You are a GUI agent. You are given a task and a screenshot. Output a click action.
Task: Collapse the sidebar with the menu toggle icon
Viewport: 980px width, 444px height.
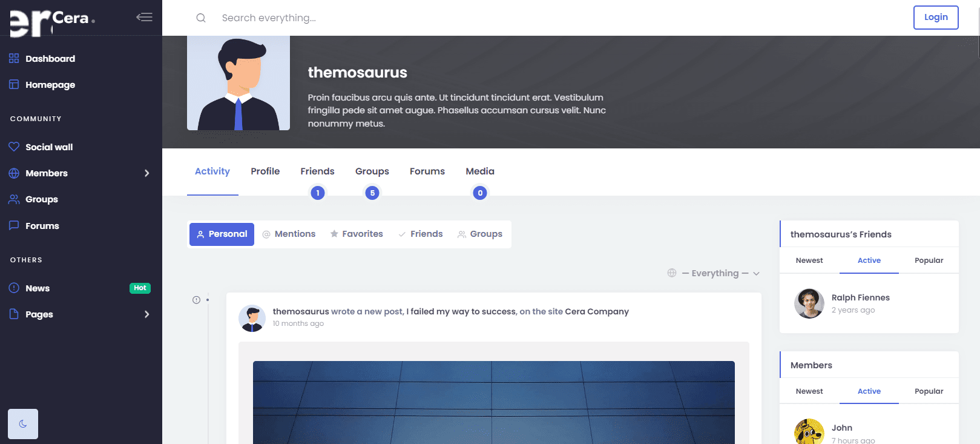(x=144, y=17)
